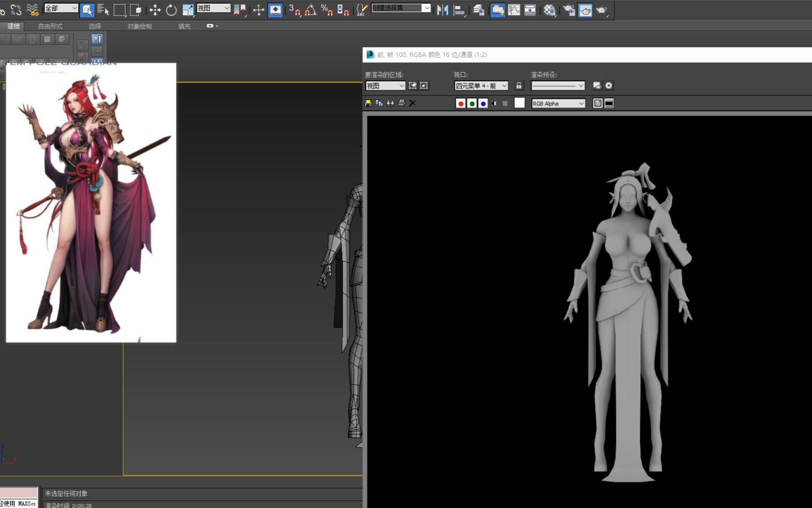Click the Edit Region icon in render window

point(413,86)
